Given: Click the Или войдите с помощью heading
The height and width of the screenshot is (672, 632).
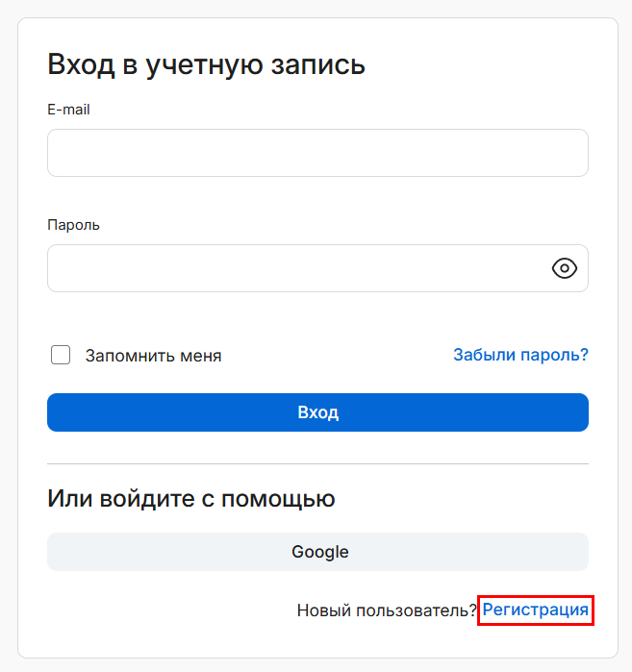Looking at the screenshot, I should (x=190, y=499).
